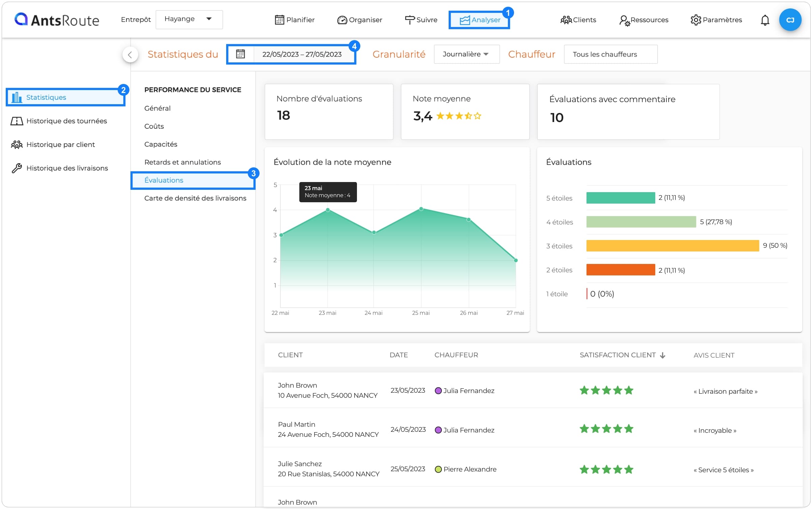
Task: Open the Général statistics page
Action: click(x=157, y=108)
